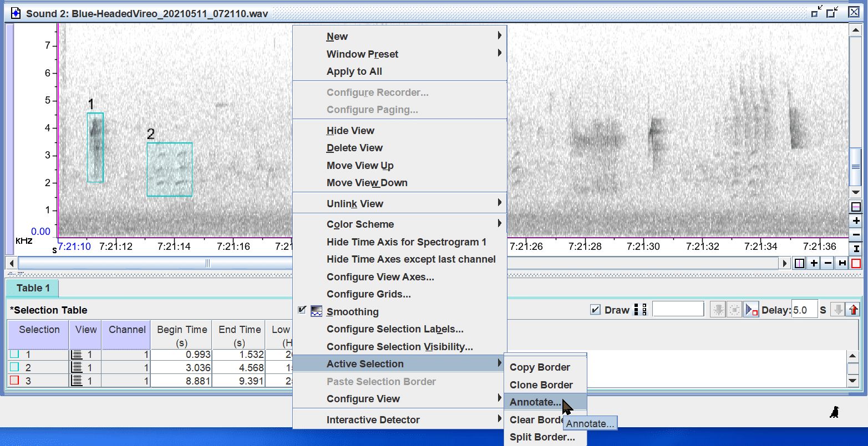The width and height of the screenshot is (868, 446).
Task: Click the zoom to full time axis button
Action: point(842,263)
